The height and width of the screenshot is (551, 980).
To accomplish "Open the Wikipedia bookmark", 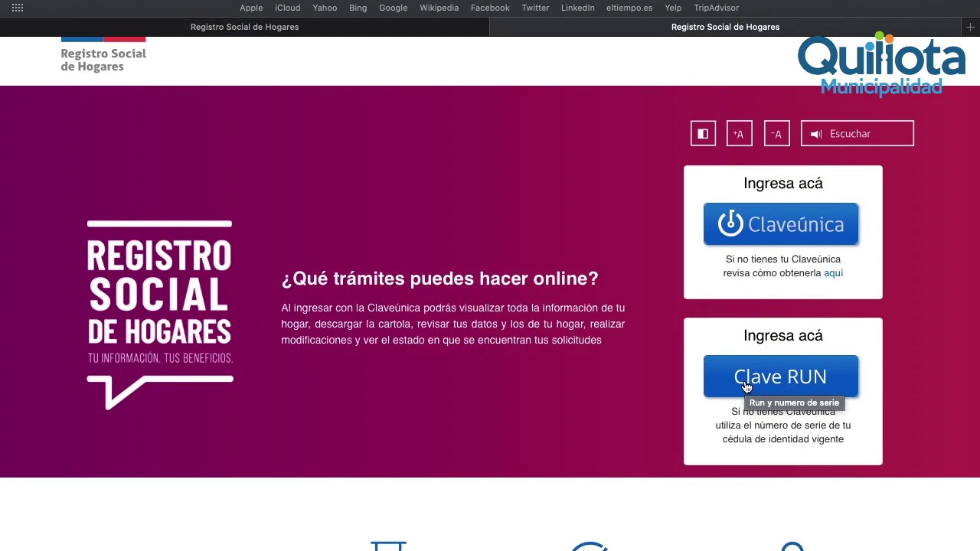I will [439, 8].
